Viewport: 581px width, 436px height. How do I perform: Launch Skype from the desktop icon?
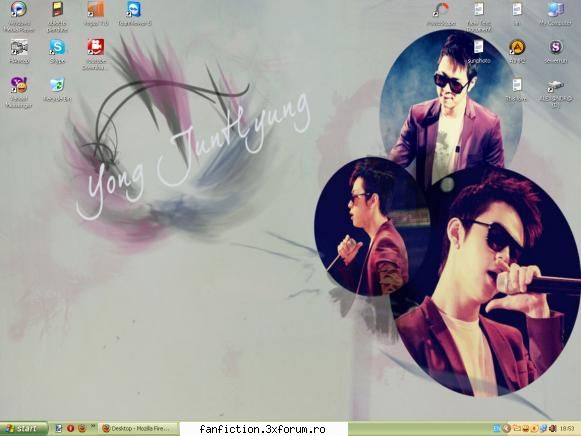coord(57,51)
